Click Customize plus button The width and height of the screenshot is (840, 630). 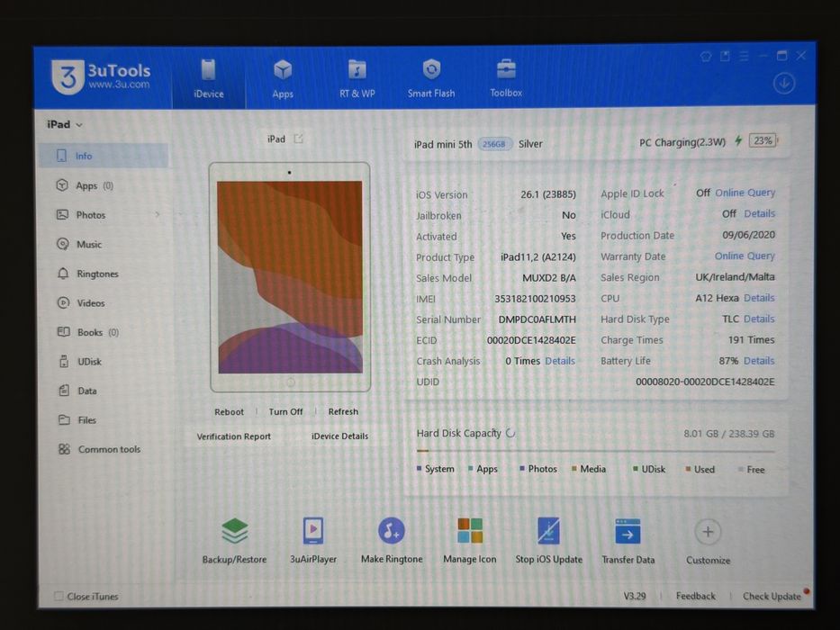(708, 532)
